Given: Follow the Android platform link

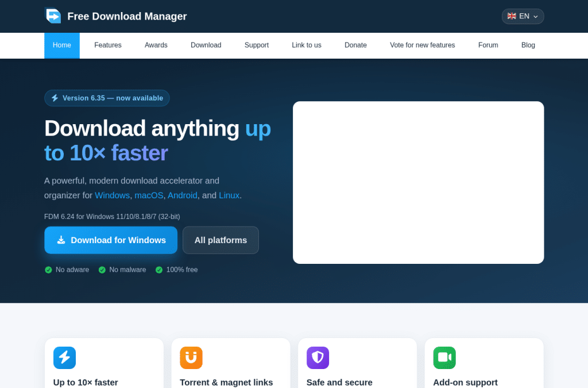Looking at the screenshot, I should coord(182,195).
